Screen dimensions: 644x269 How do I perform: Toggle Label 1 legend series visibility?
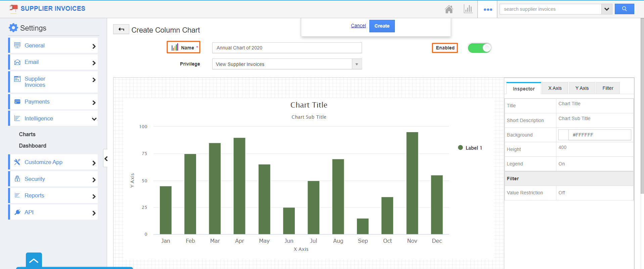(x=470, y=148)
